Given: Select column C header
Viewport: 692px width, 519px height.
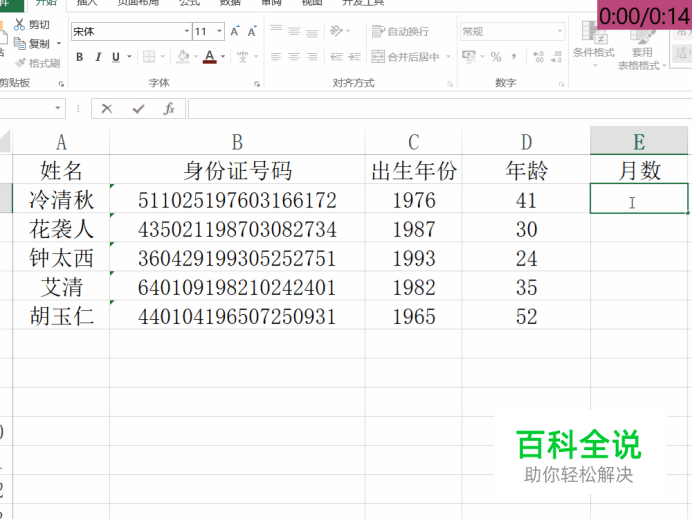Looking at the screenshot, I should click(x=414, y=142).
